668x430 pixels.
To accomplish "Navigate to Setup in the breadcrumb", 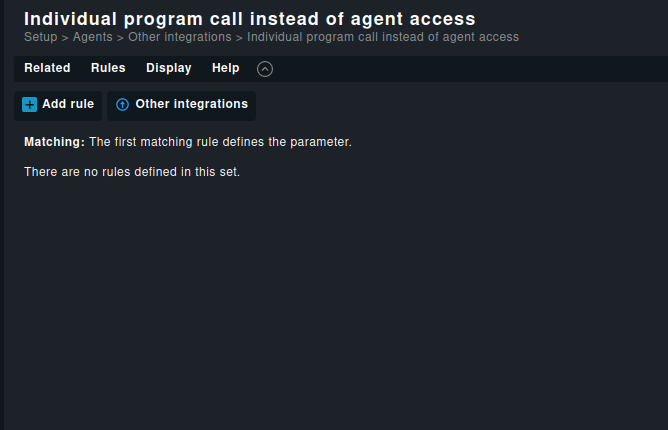I will 41,37.
